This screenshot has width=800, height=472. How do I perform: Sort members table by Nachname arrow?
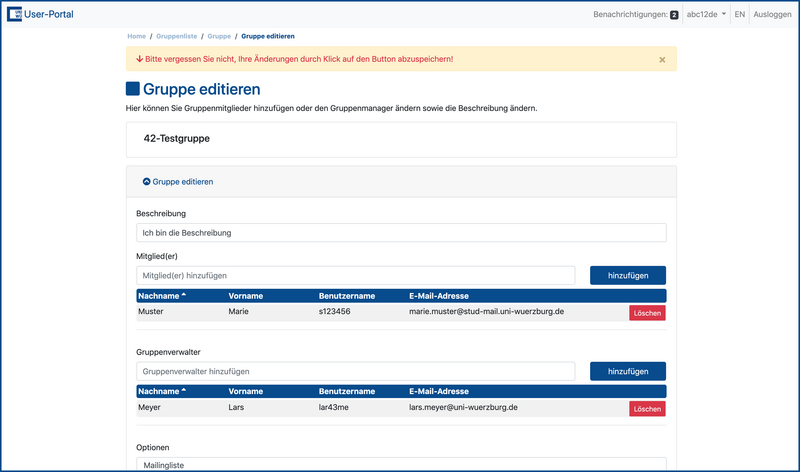(x=184, y=296)
